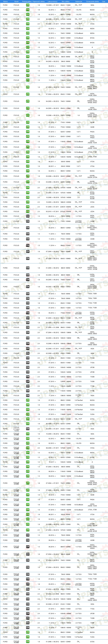Click the 'FOCUS II Furgon / kombi' model cell
This screenshot has width=108, height=644.
click(16, 429)
